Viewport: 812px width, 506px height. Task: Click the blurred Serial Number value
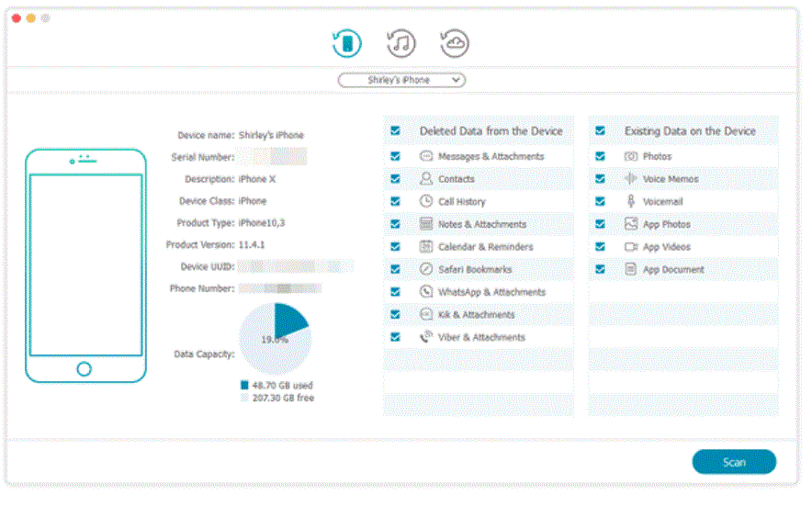point(273,156)
